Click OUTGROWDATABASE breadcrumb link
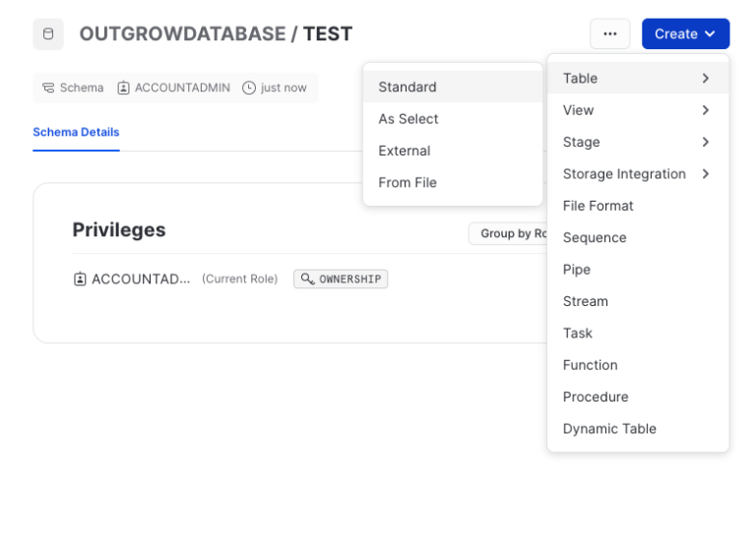The height and width of the screenshot is (557, 756). pyautogui.click(x=182, y=34)
